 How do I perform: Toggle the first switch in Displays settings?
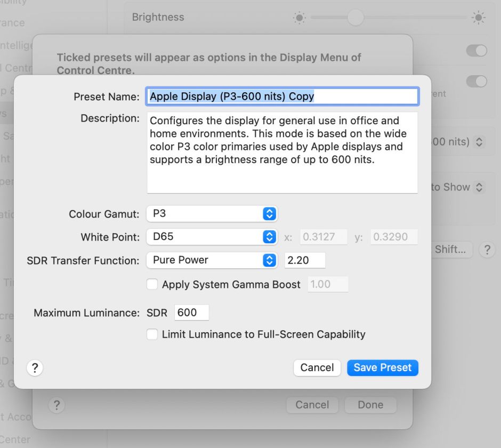(476, 51)
